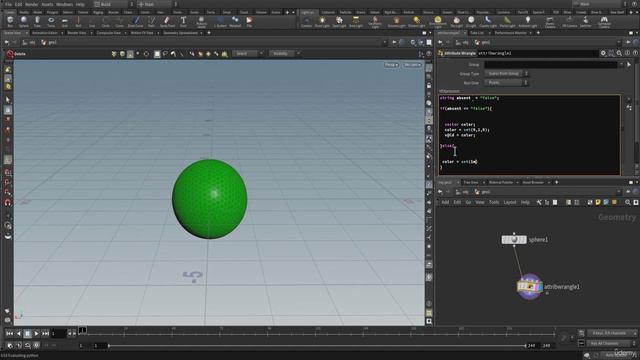Add a Sky Light from the shelf
The width and height of the screenshot is (640, 360).
tap(456, 21)
